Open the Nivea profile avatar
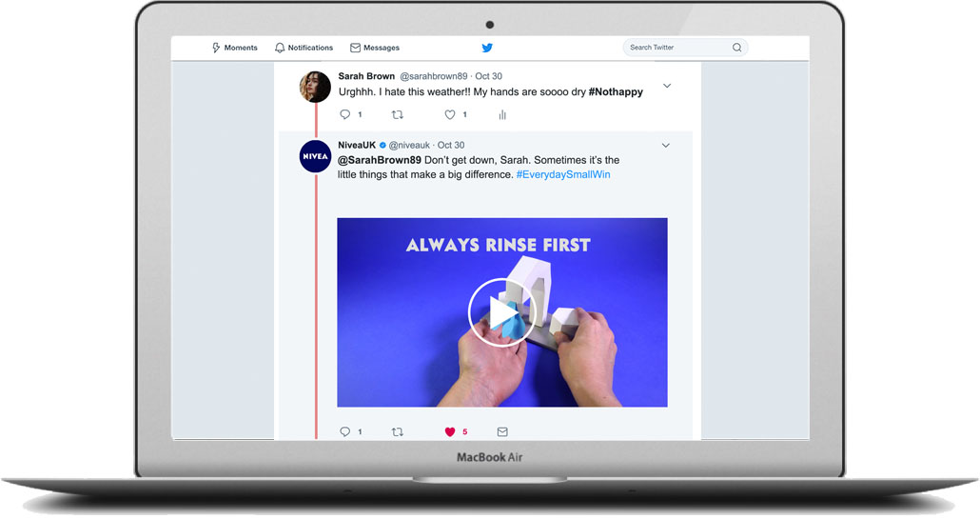The width and height of the screenshot is (980, 519). click(315, 156)
